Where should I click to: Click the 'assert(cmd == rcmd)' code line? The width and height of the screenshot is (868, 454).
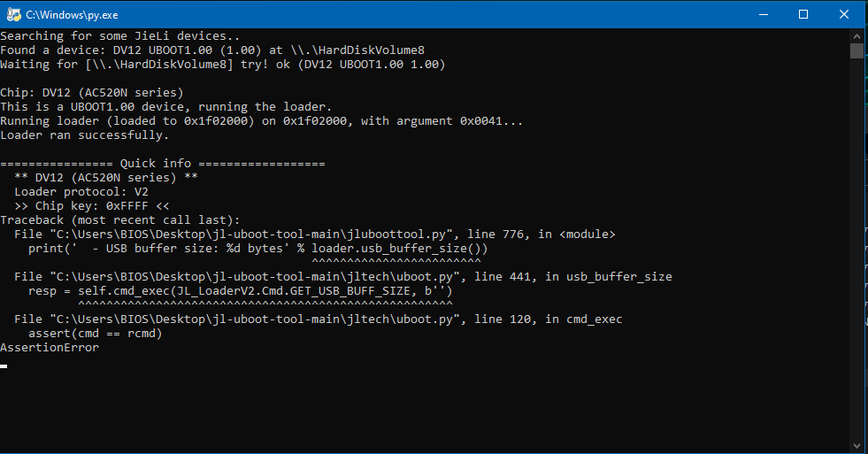click(x=96, y=334)
